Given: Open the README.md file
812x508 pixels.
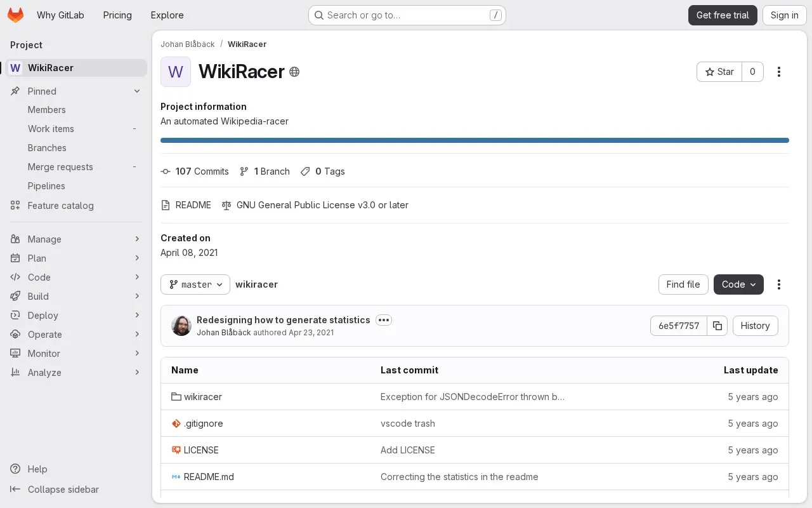Looking at the screenshot, I should point(209,477).
